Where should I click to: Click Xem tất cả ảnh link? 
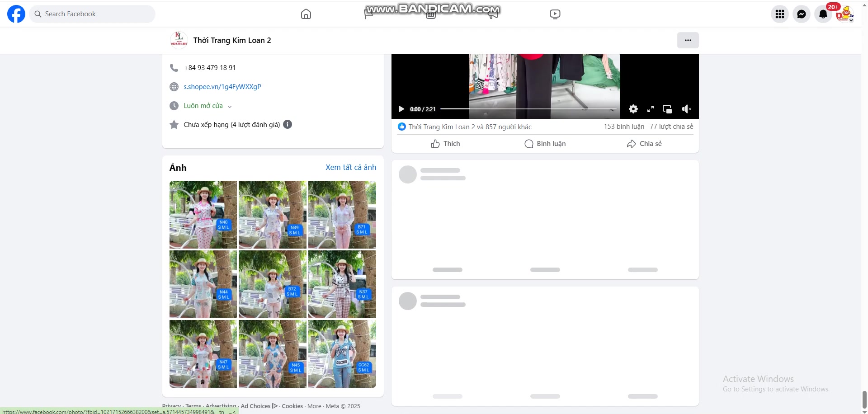point(350,167)
